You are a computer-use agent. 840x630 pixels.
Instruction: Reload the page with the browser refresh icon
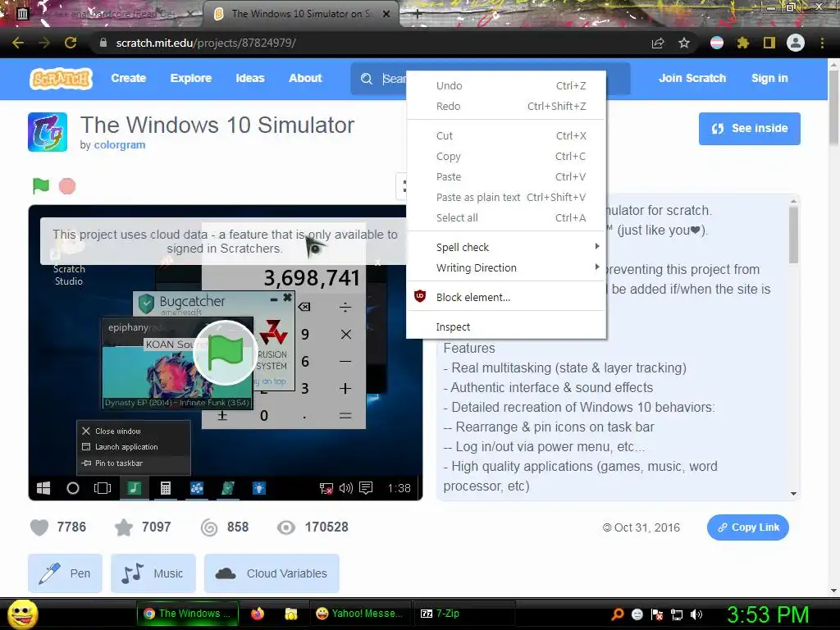71,43
